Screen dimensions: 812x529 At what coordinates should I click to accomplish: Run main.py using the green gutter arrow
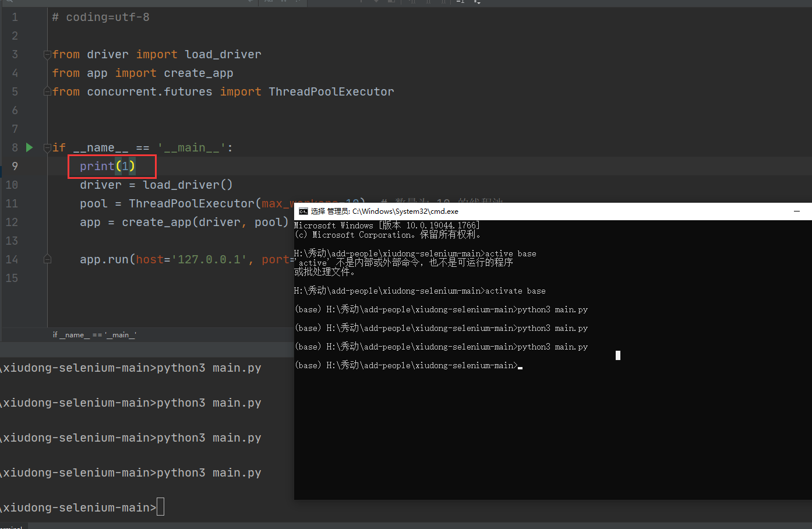pyautogui.click(x=29, y=147)
